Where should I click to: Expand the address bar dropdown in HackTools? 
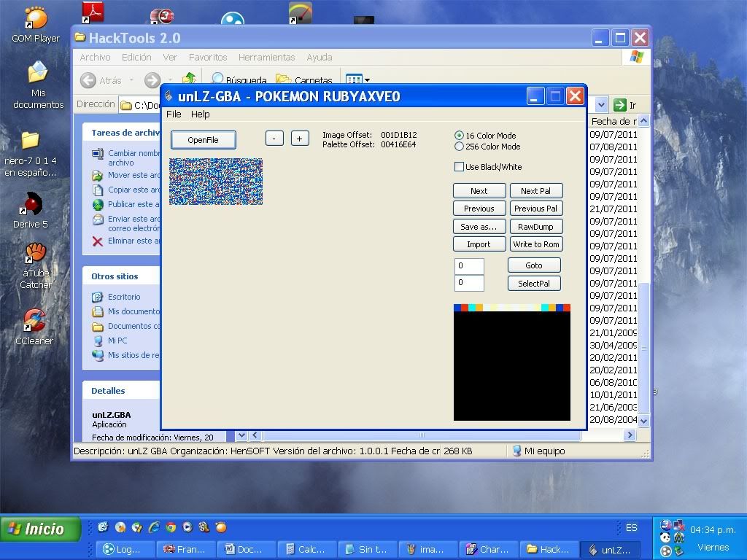(x=601, y=105)
